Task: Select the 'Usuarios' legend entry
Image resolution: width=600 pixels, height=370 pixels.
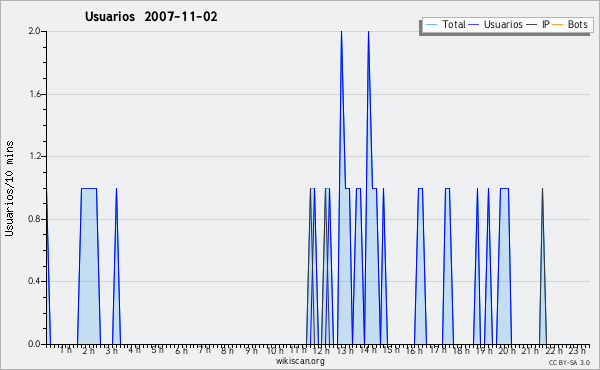Action: click(503, 24)
